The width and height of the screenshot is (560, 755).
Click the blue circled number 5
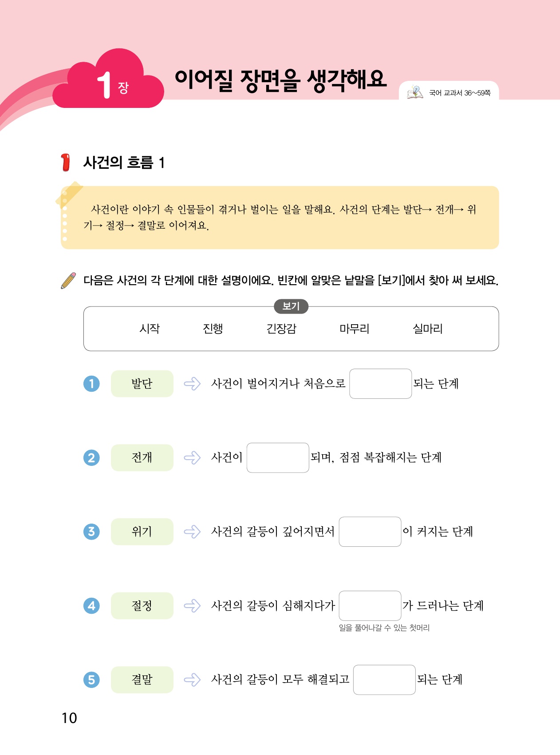point(91,679)
